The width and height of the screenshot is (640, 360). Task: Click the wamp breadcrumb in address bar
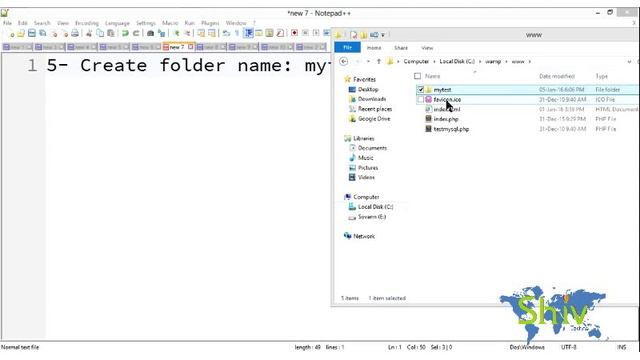[x=493, y=62]
